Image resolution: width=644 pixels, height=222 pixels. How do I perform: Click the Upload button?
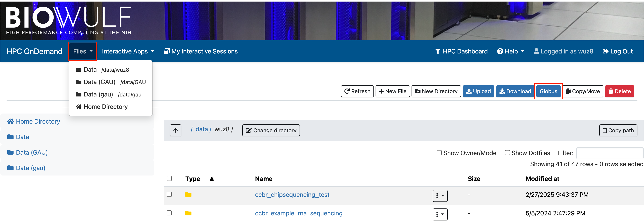click(x=478, y=91)
